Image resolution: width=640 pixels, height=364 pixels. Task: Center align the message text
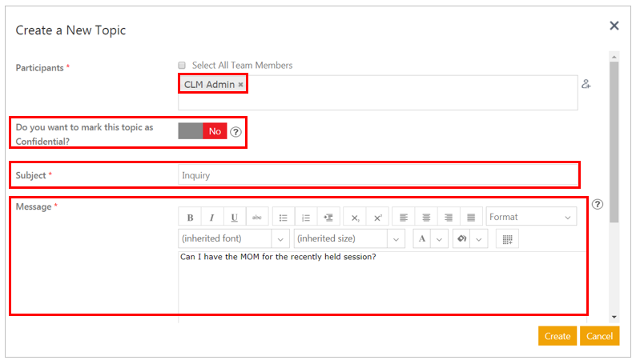point(427,218)
